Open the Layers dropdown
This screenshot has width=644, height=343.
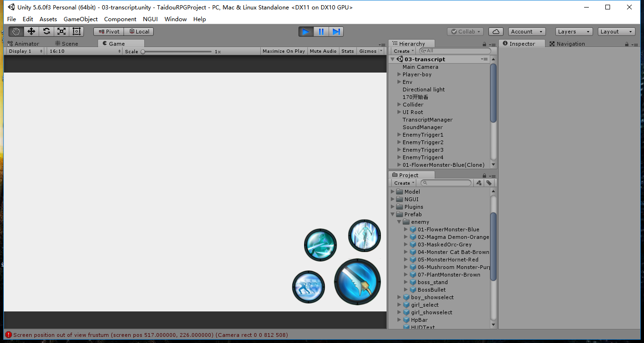[x=574, y=32]
